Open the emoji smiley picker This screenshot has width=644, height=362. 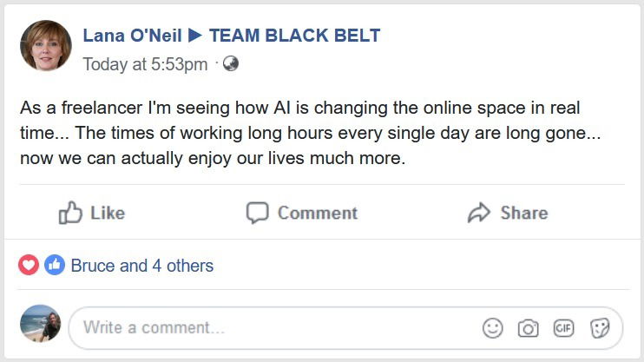pyautogui.click(x=493, y=328)
